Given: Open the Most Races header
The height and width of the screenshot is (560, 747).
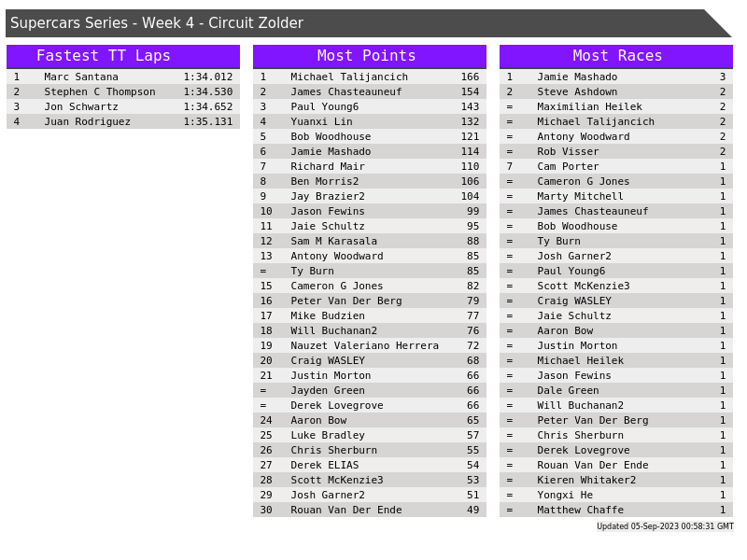Looking at the screenshot, I should [x=616, y=56].
